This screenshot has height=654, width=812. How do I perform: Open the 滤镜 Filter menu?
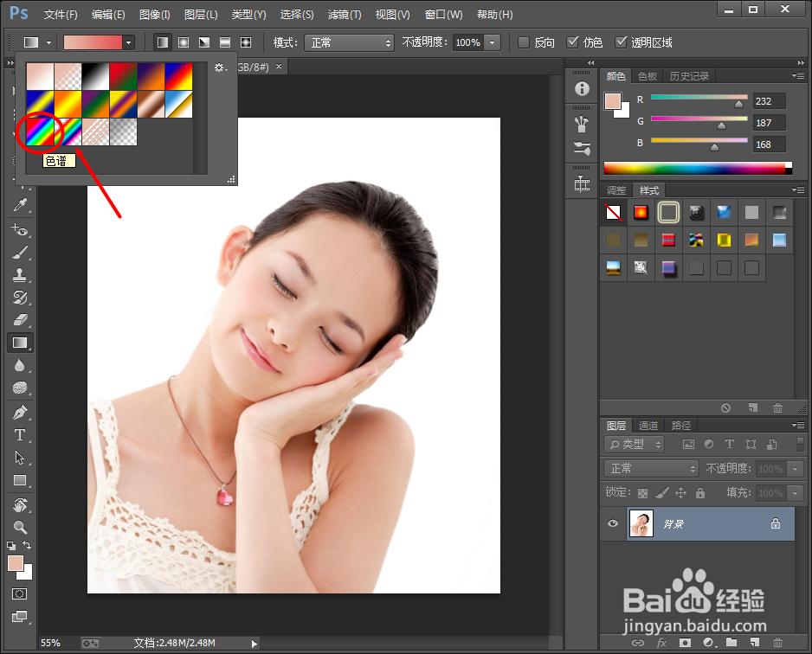pyautogui.click(x=344, y=14)
